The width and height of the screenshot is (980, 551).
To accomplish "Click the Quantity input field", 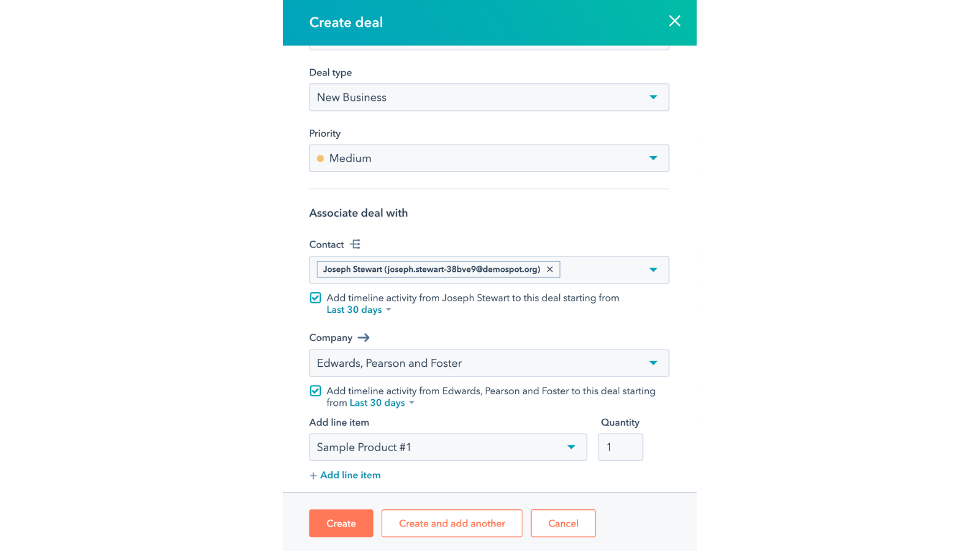I will (x=620, y=448).
